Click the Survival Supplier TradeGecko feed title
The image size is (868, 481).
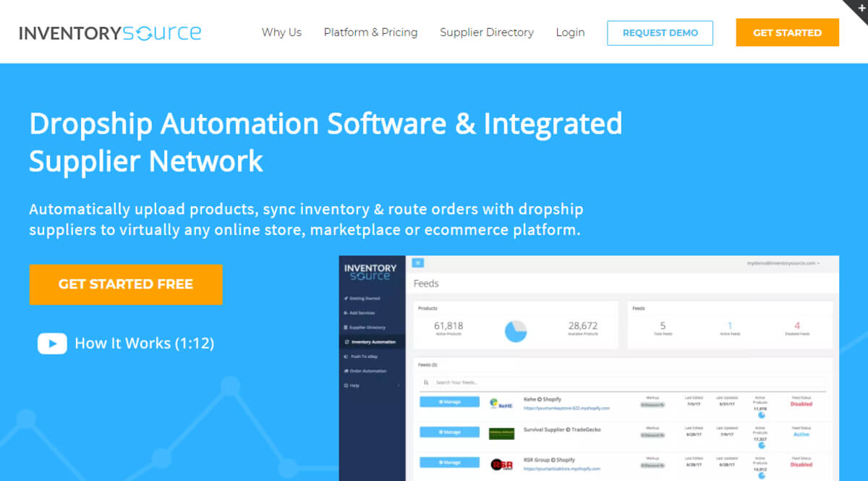[562, 430]
